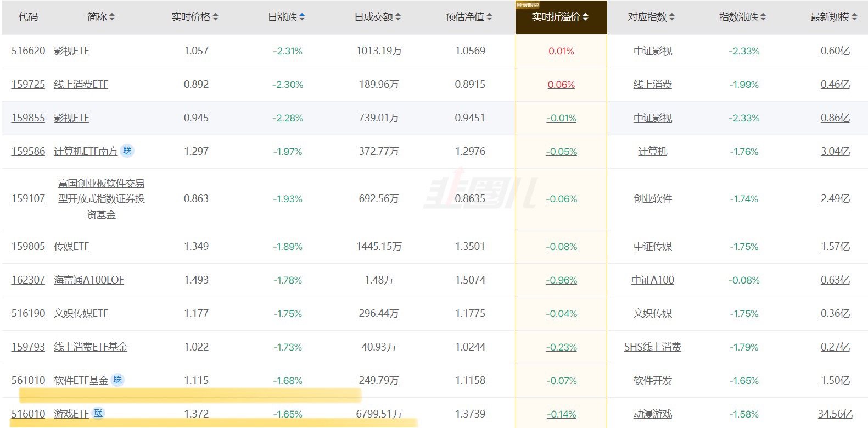Sort by 实时价格 column arrows
This screenshot has width=868, height=428.
click(216, 17)
